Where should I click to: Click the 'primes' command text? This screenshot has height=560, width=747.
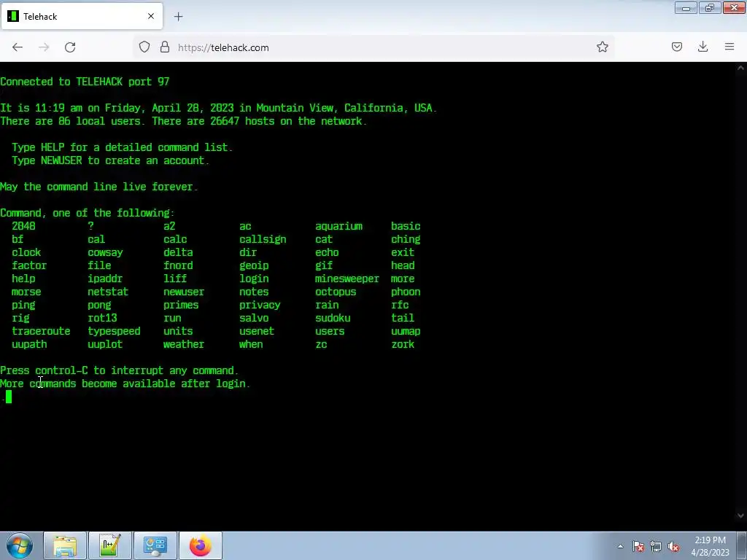[x=181, y=306]
